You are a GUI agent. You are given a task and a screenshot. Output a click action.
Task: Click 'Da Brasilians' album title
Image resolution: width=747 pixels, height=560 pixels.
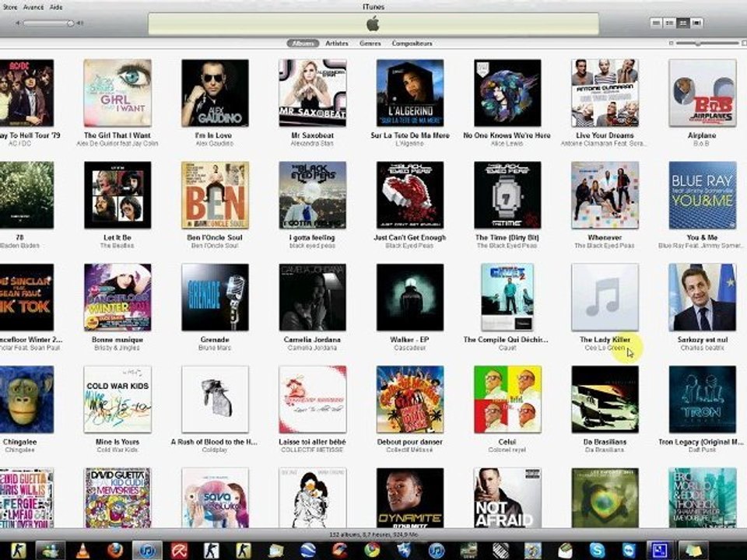605,442
